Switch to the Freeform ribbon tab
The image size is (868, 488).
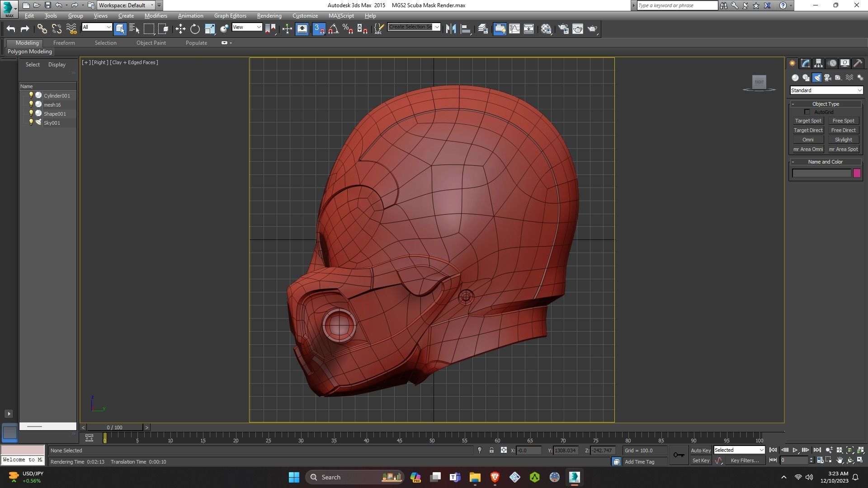64,43
